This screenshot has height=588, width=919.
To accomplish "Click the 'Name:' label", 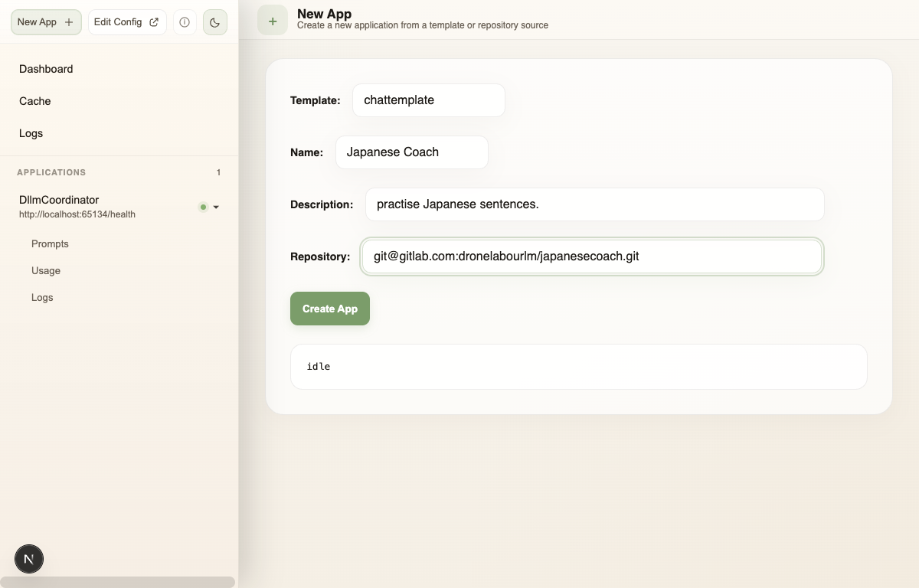I will click(x=307, y=152).
